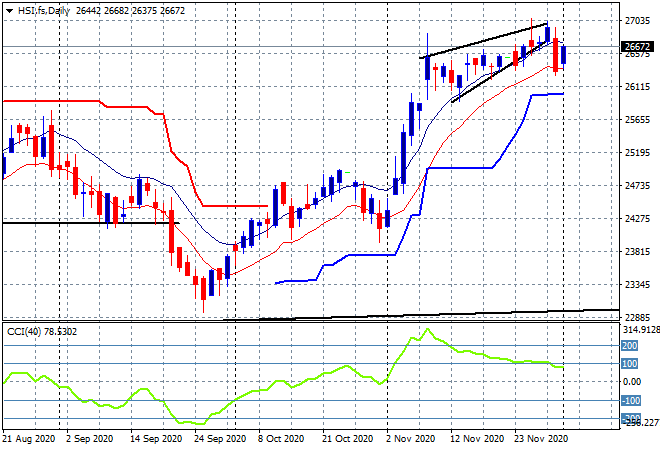Click the CCI level -100 label
Image resolution: width=660 pixels, height=450 pixels.
click(631, 400)
